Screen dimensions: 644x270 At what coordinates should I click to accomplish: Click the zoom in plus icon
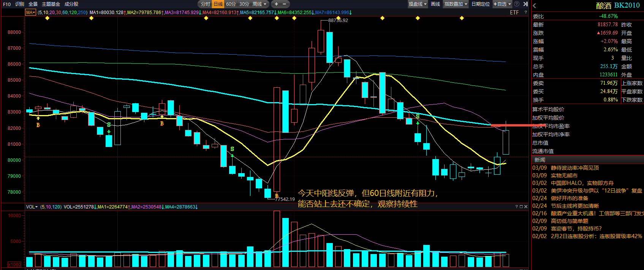pos(276,4)
